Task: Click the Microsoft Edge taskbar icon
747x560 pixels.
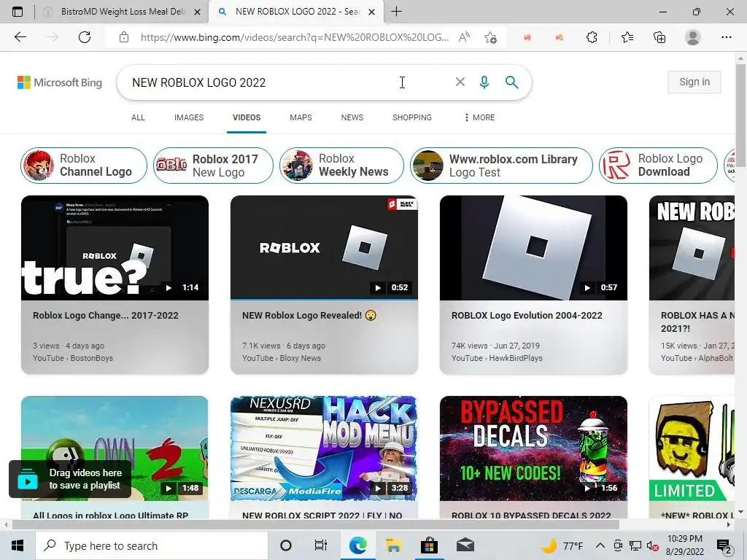Action: [x=357, y=545]
